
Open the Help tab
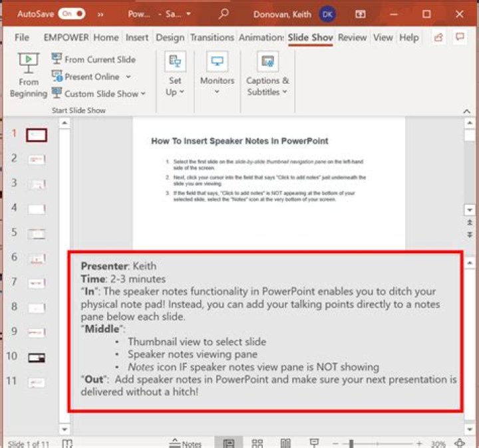point(409,37)
